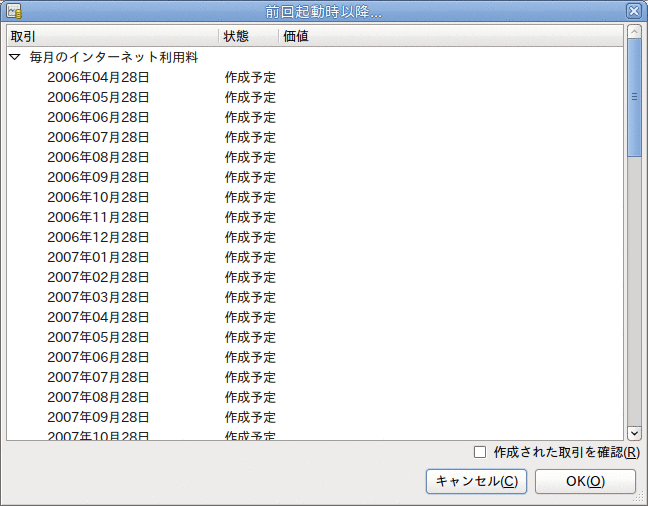The height and width of the screenshot is (506, 648).
Task: Click the キャンセル(C) button
Action: point(476,481)
